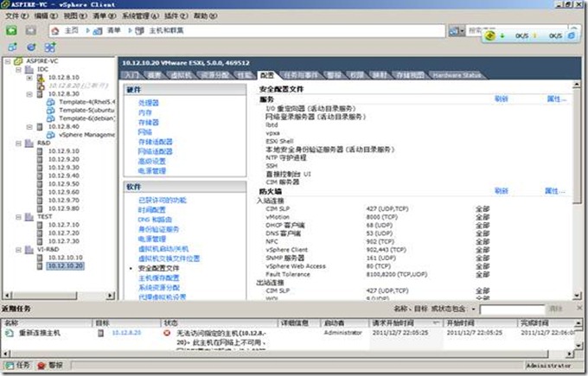Switch to the 虚拟机 tab
The height and width of the screenshot is (376, 588).
coord(181,75)
